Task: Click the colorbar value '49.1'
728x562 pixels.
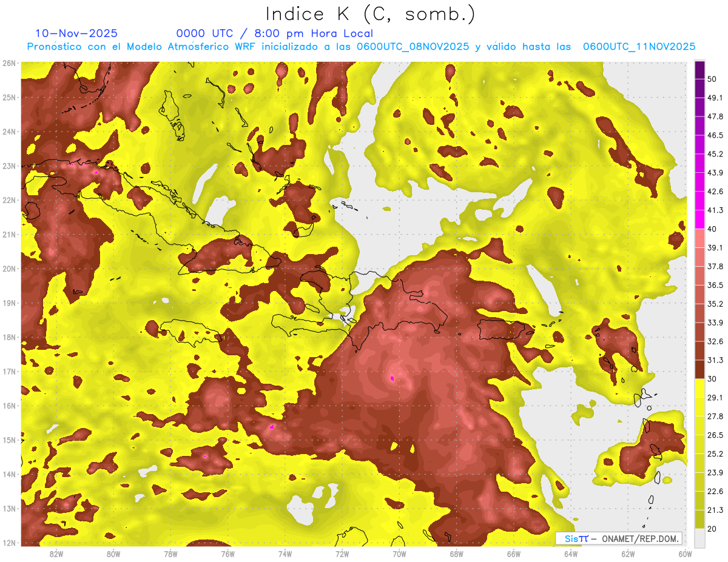Action: pyautogui.click(x=715, y=98)
